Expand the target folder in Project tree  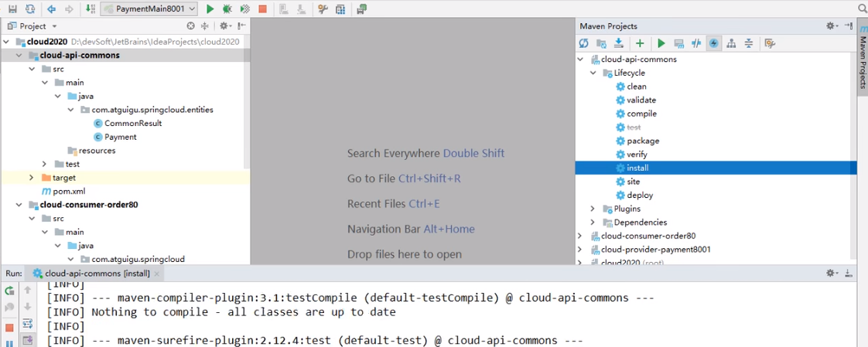pos(32,178)
